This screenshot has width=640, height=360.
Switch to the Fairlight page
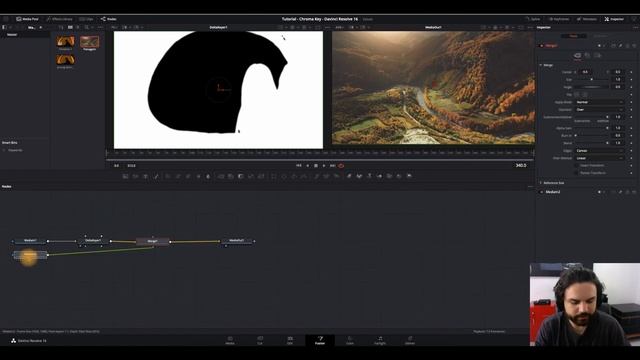click(x=380, y=340)
